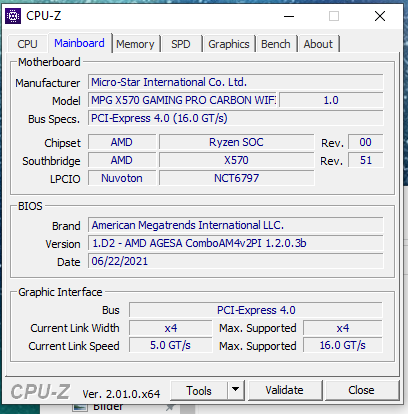Select the Model field MPG X570 GAMING PRO CARBON
The image size is (408, 414).
tap(182, 100)
